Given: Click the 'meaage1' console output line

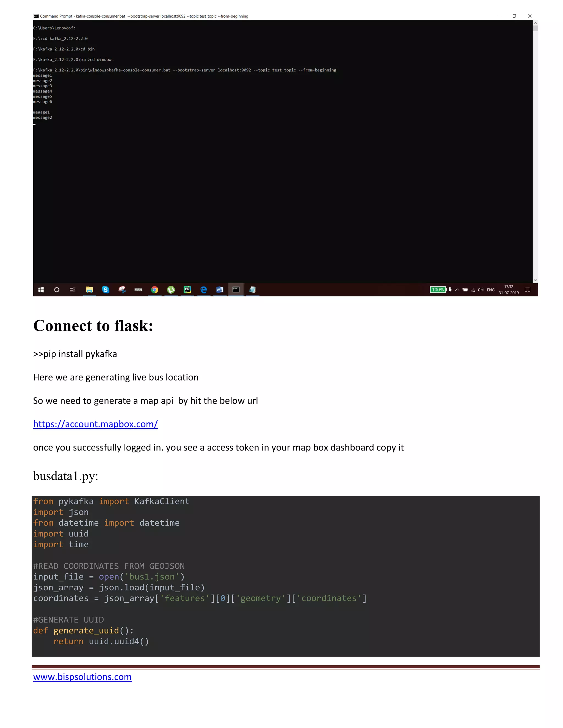Looking at the screenshot, I should coord(41,112).
